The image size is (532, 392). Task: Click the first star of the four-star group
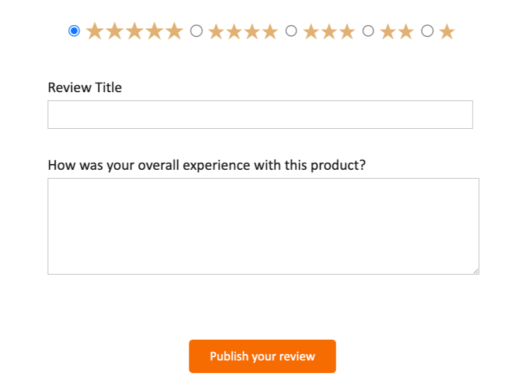click(216, 32)
